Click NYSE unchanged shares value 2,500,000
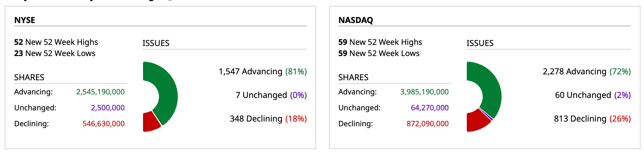Image resolution: width=644 pixels, height=154 pixels. tap(108, 108)
